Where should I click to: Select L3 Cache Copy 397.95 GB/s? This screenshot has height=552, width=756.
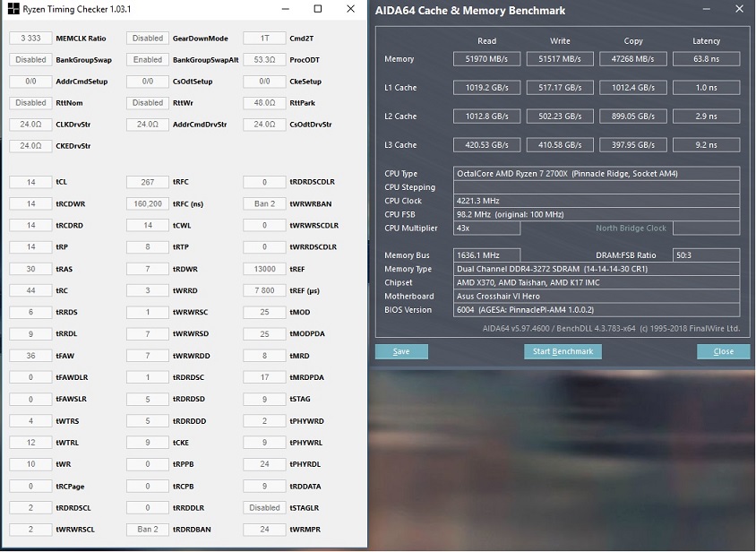pos(633,145)
